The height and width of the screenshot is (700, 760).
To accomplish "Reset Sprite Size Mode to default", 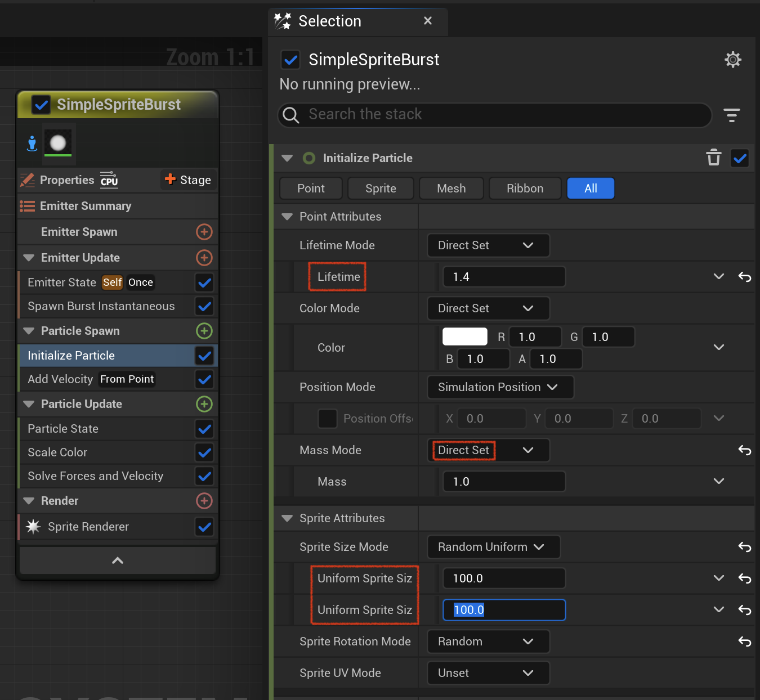I will pos(744,546).
